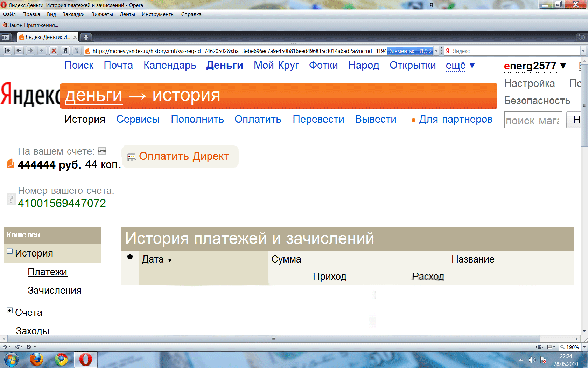Viewport: 588px width, 368px height.
Task: Click the Opera taskbar button
Action: click(x=86, y=360)
